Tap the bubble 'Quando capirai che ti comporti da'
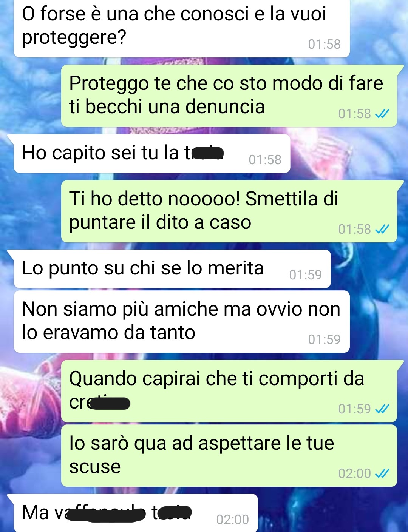Screen dimensions: 408x532 [229, 391]
